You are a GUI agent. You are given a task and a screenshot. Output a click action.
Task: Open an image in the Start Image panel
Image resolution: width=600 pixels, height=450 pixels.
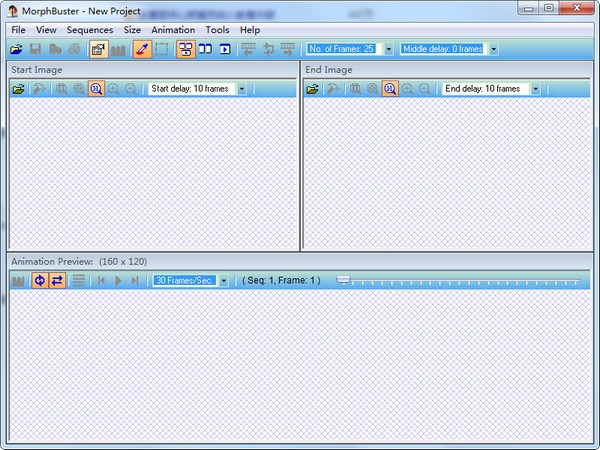18,89
